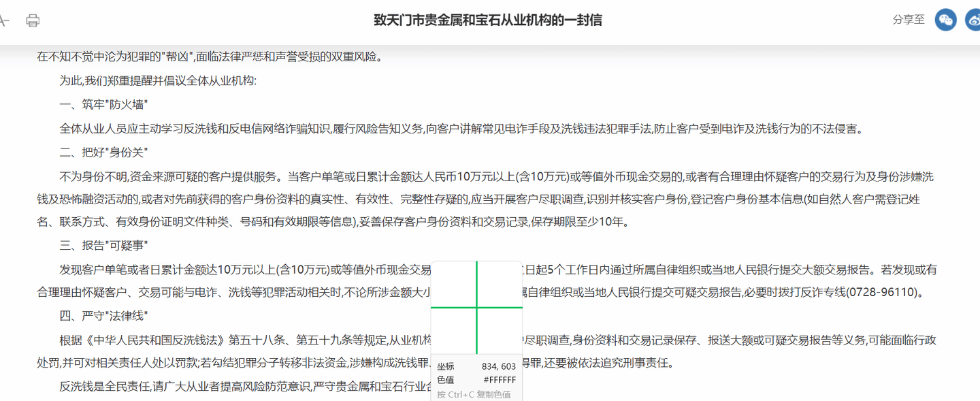Image resolution: width=980 pixels, height=401 pixels.
Task: Click the line starting 在不知不觉中沦为犯罪的"帮凶"
Action: (x=210, y=56)
